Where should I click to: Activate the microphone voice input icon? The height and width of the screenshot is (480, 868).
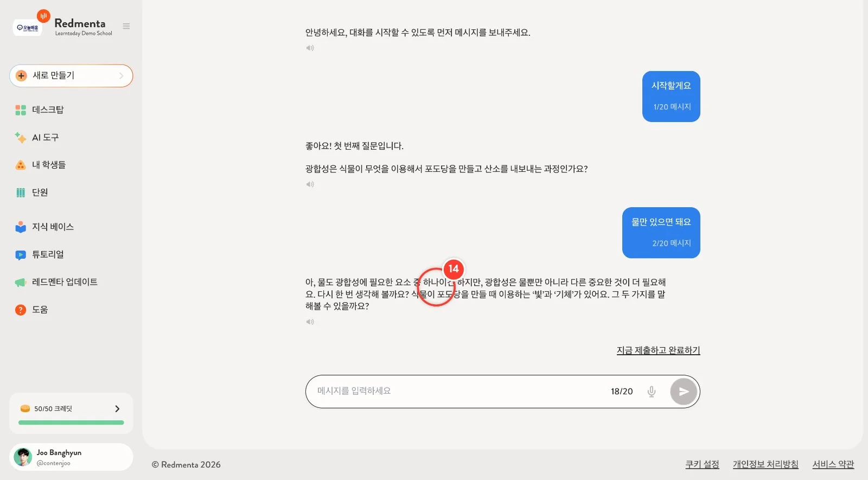click(x=652, y=392)
